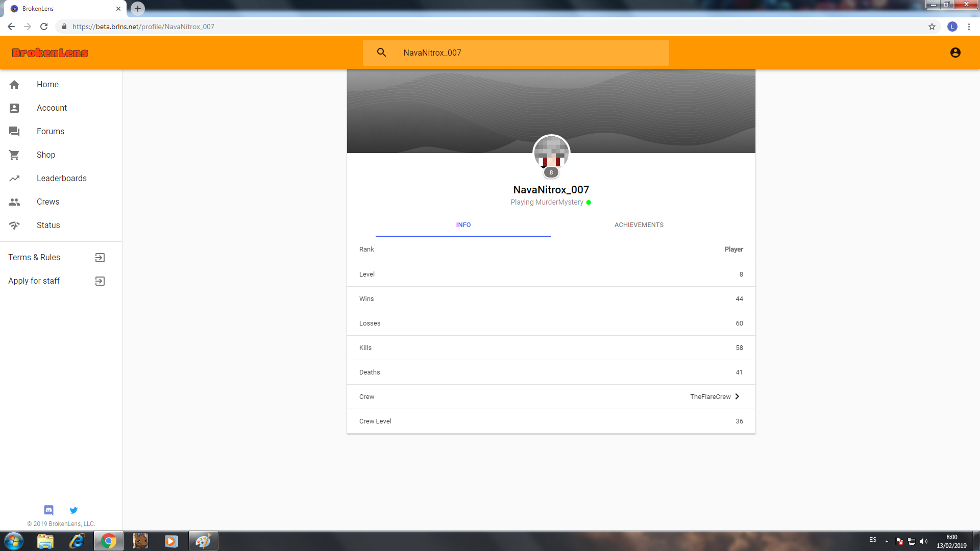Click the browser address bar URL
This screenshot has height=551, width=980.
coord(143,27)
